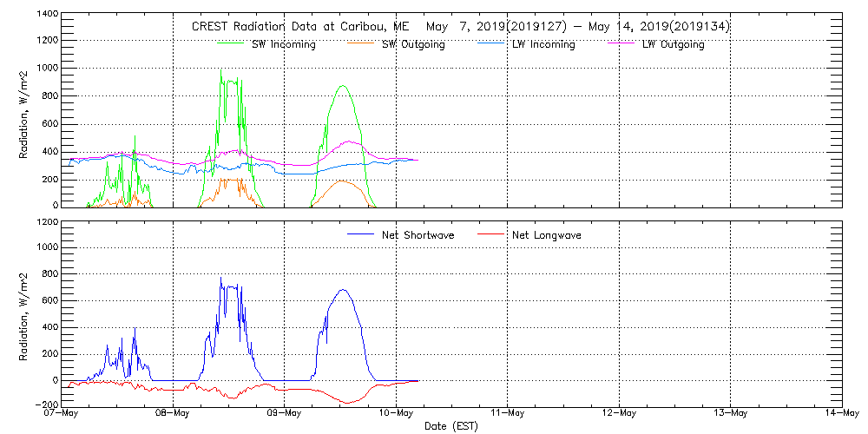The height and width of the screenshot is (434, 868).
Task: Click the 1400 tick label on upper chart
Action: [47, 16]
